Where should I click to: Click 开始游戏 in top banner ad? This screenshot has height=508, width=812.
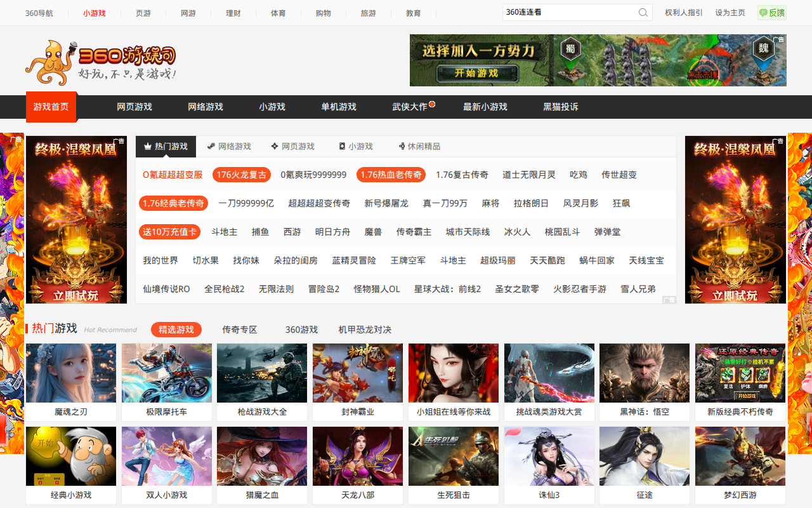476,73
